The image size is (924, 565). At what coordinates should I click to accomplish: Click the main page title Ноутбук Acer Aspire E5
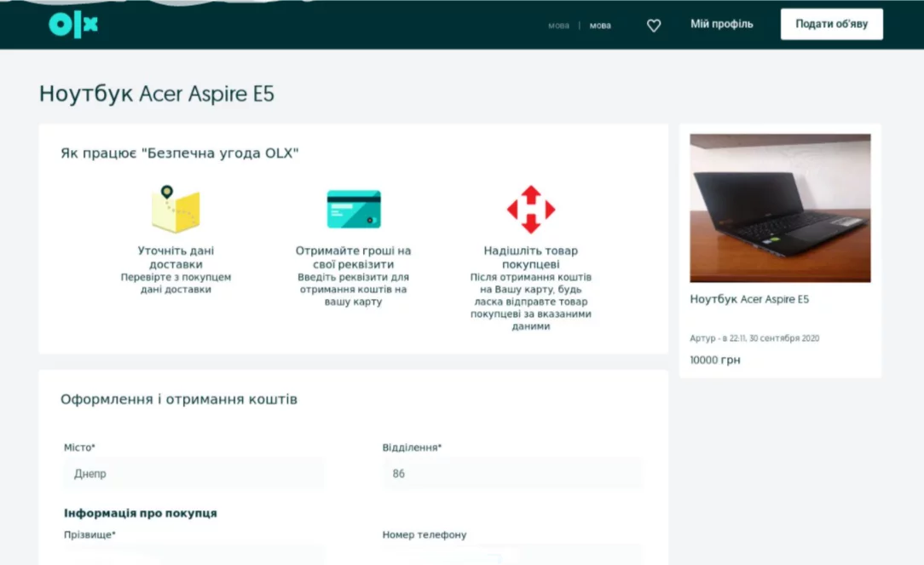click(157, 94)
